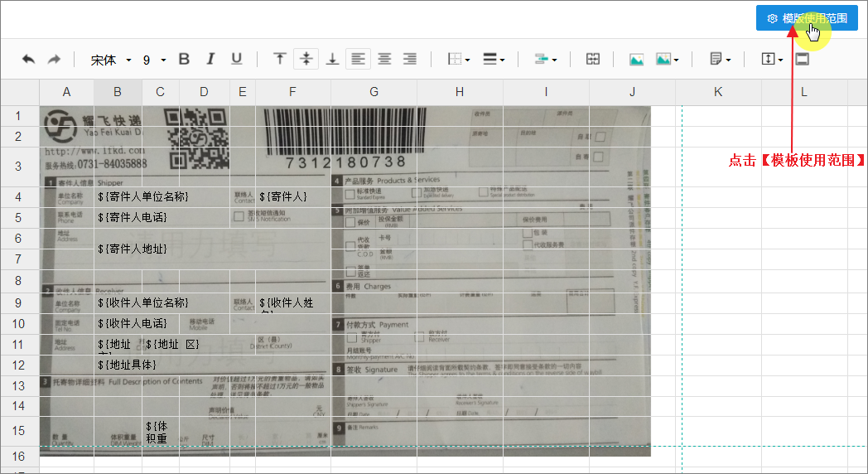Select row 8 header
The image size is (868, 474).
coord(19,281)
